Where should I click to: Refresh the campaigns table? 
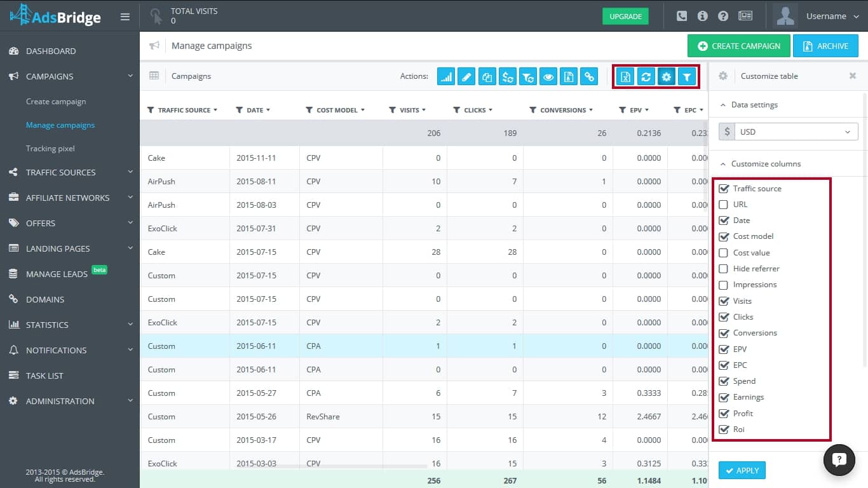click(x=646, y=77)
